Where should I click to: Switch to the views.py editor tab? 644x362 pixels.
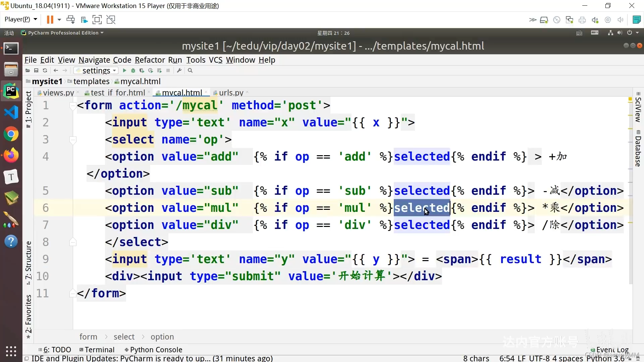click(58, 93)
